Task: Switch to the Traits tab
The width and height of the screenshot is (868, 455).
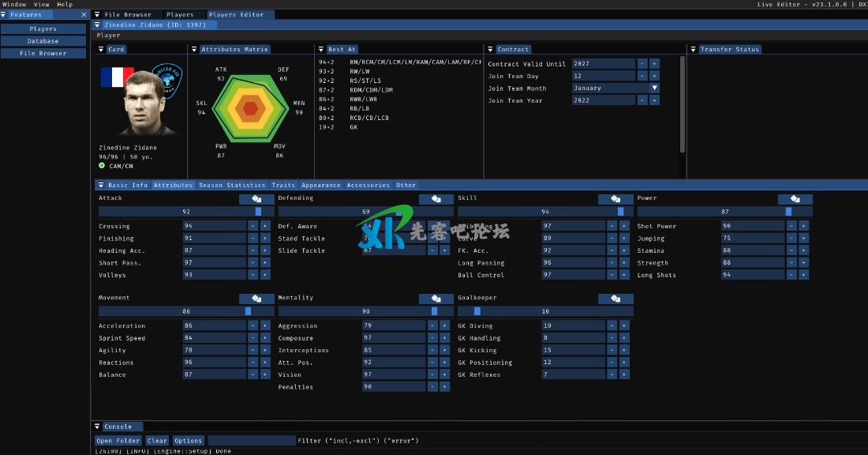Action: 283,185
